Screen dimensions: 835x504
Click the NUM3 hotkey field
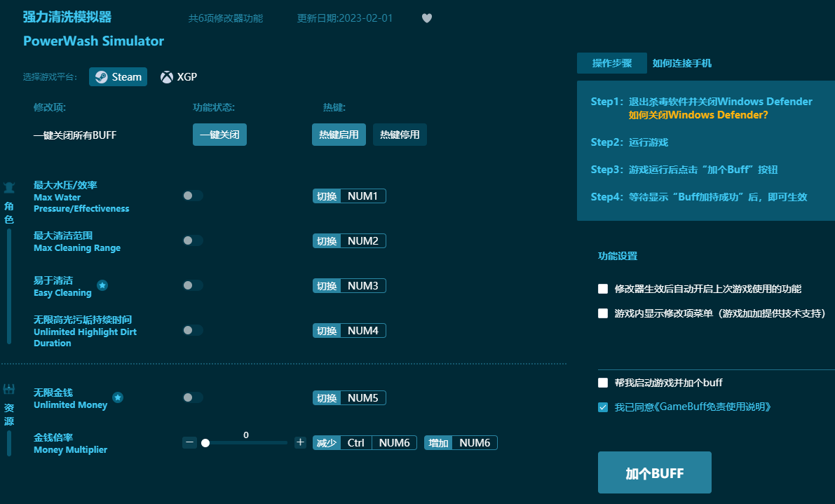[362, 286]
